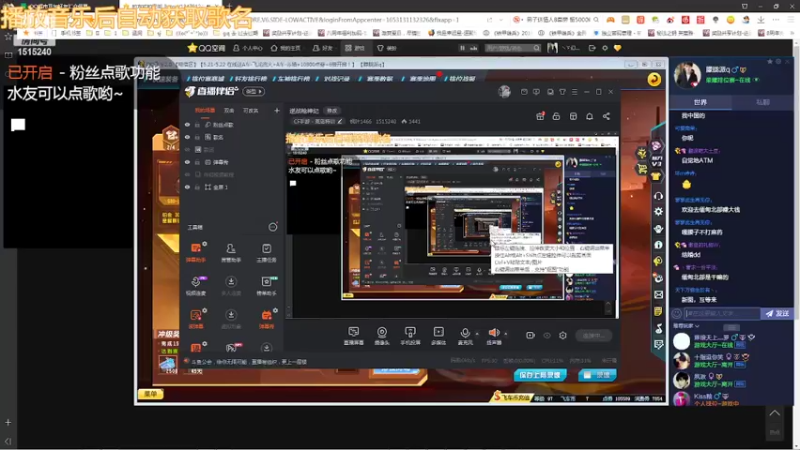
Task: Switch to the 世界 chat tab
Action: (701, 102)
